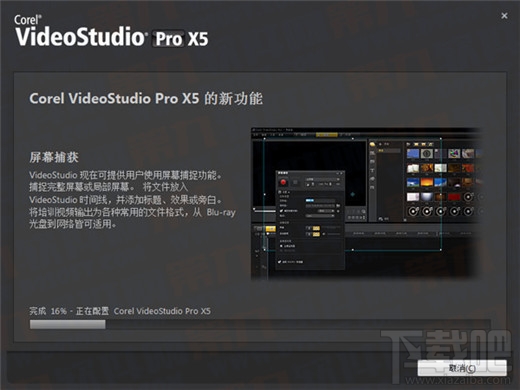This screenshot has height=390, width=520.
Task: Toggle the checked option in capture dialog middle
Action: click(x=281, y=211)
